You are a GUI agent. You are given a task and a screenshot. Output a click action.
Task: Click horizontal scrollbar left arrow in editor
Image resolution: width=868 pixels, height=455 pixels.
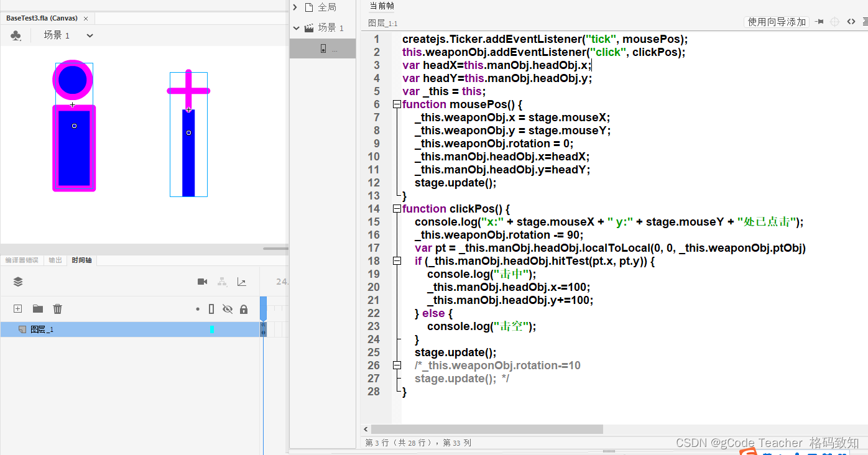(x=366, y=429)
